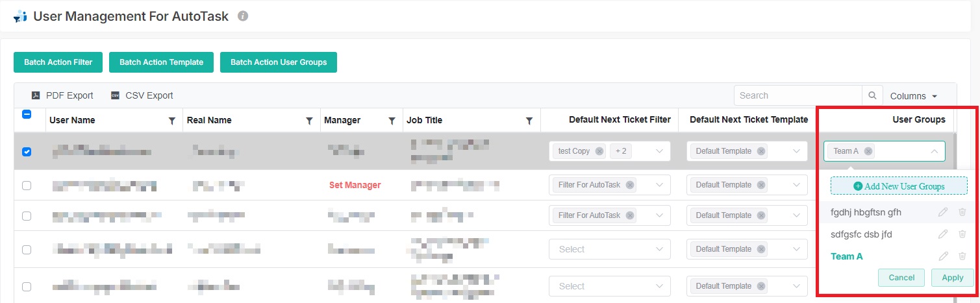Click the Job Title column header
This screenshot has width=980, height=303.
[x=425, y=121]
